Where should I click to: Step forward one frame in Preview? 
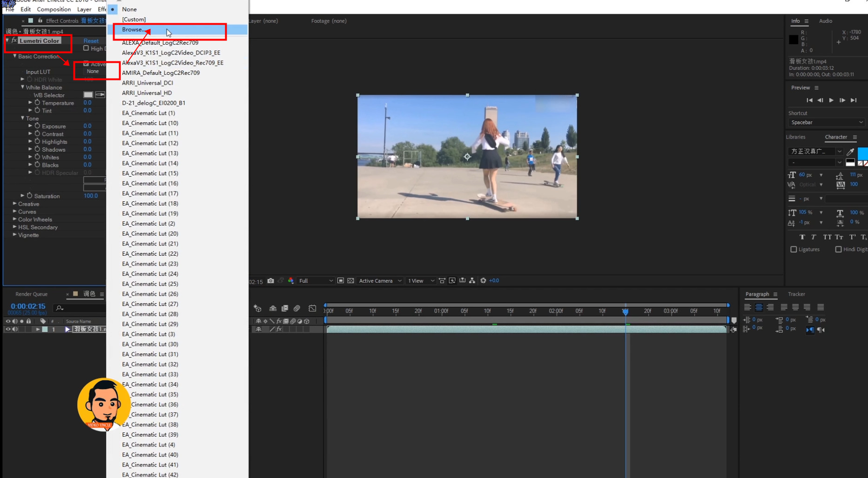click(842, 100)
